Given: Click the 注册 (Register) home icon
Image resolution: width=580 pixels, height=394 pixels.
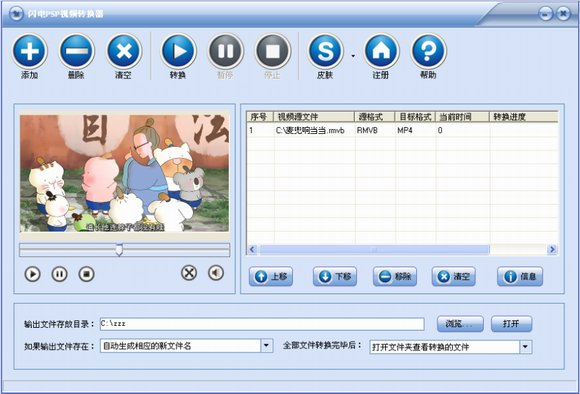Looking at the screenshot, I should tap(381, 51).
